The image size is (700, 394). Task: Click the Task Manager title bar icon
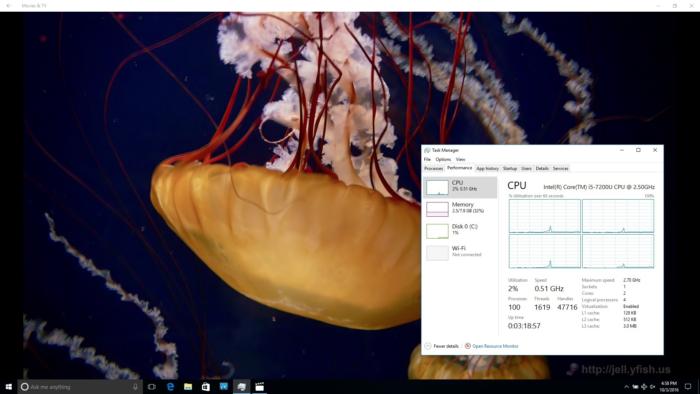click(x=427, y=150)
